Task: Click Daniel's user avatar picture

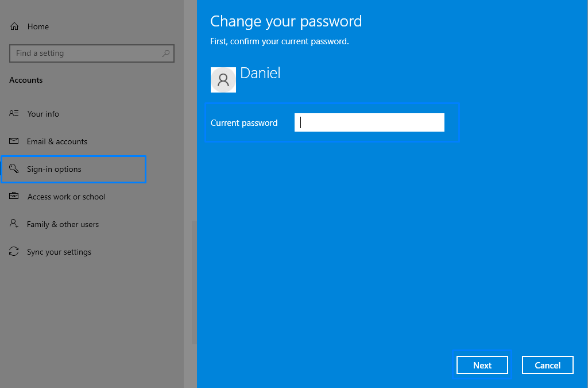Action: 223,80
